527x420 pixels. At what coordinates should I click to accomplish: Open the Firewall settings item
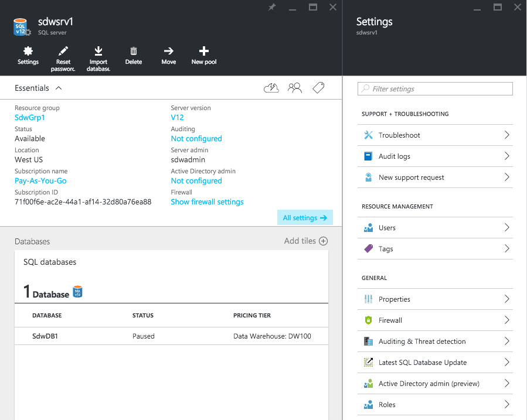(x=435, y=320)
